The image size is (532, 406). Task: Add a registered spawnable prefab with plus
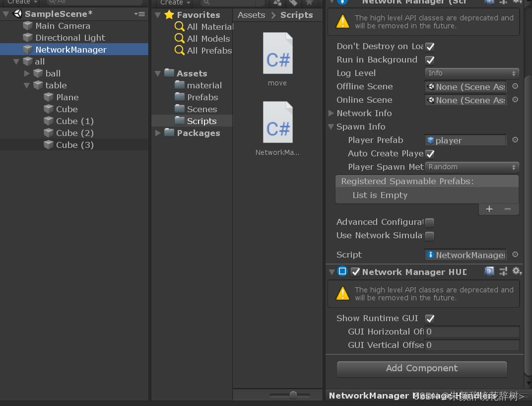tap(489, 209)
